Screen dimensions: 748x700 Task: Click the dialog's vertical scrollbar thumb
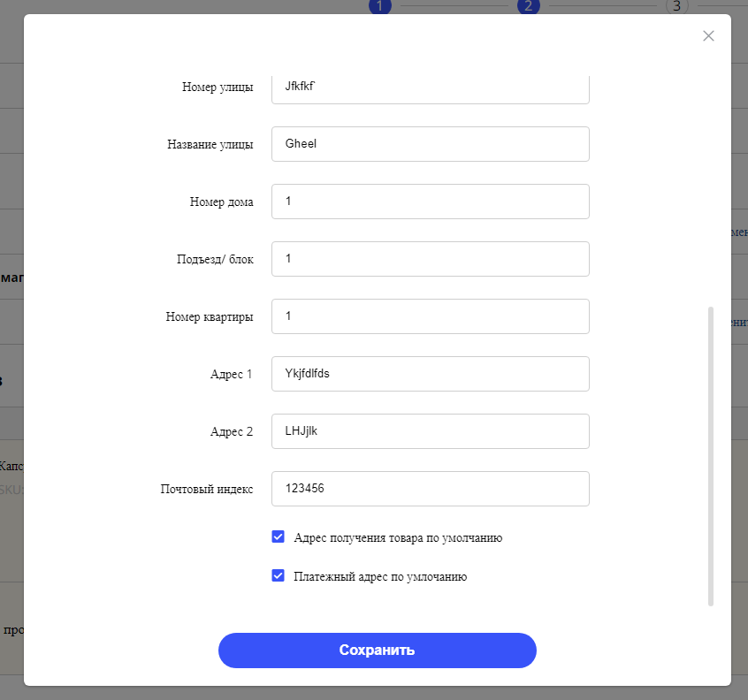(710, 455)
